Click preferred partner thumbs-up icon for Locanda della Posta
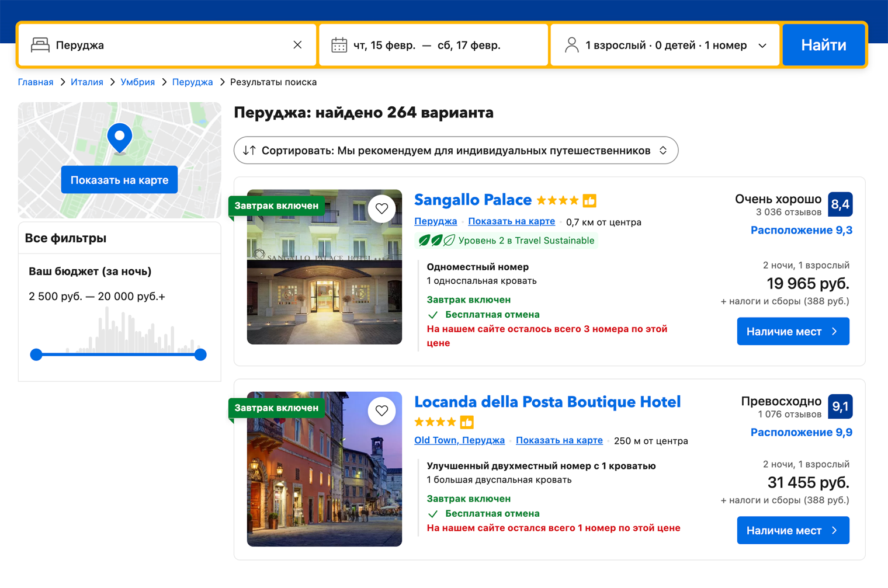The width and height of the screenshot is (888, 588). [x=467, y=422]
